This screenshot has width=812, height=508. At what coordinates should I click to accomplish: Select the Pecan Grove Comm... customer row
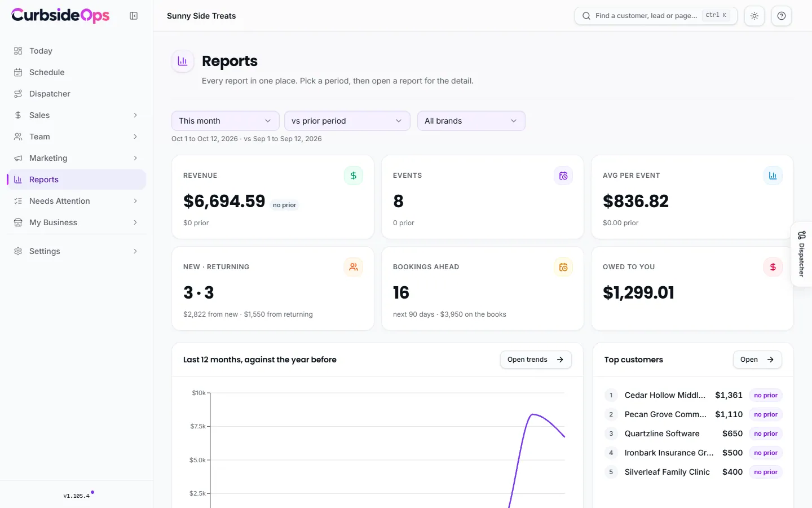[x=693, y=414]
